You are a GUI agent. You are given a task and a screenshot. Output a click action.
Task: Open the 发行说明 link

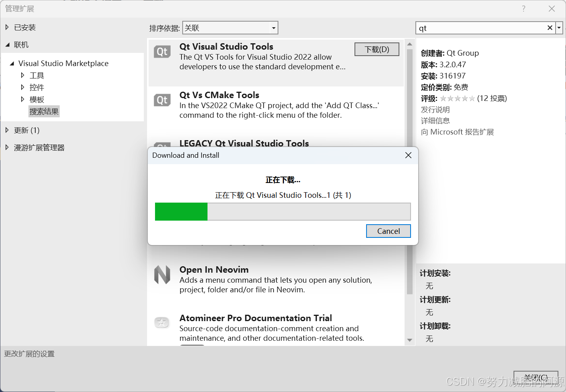[x=435, y=109]
